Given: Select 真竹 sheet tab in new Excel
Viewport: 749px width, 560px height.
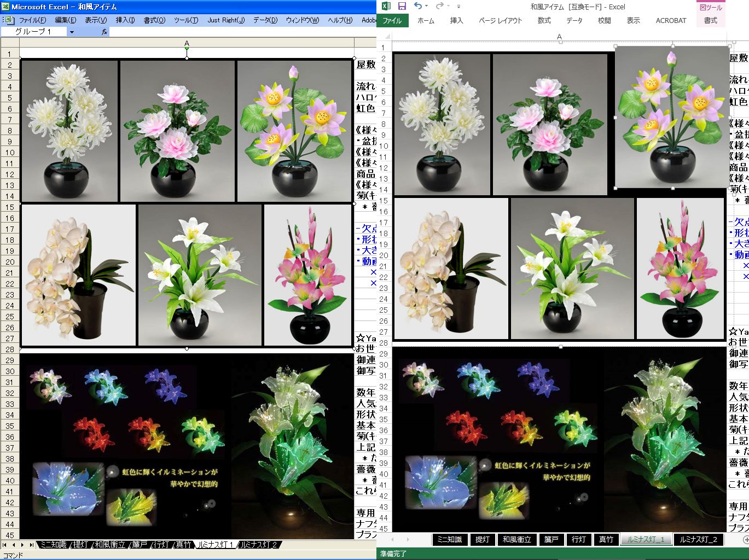Looking at the screenshot, I should click(606, 539).
